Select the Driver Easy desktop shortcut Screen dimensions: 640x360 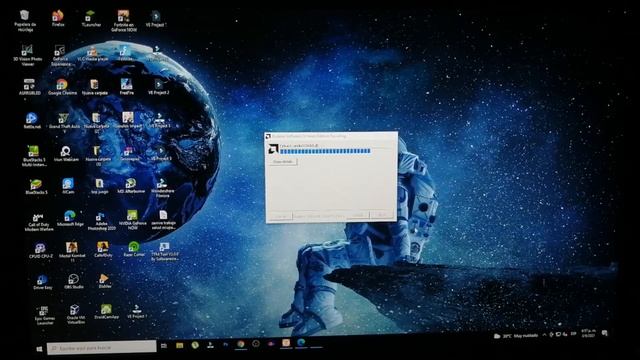click(42, 282)
